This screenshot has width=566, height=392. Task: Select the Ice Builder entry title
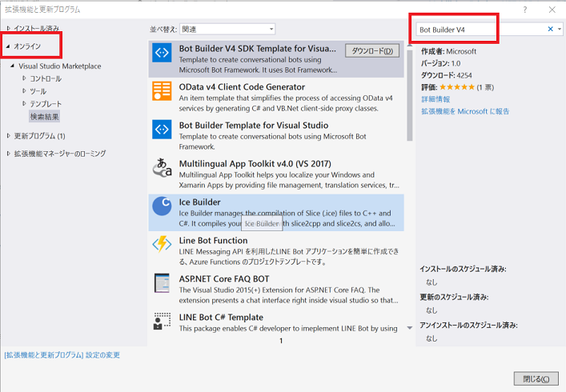pyautogui.click(x=199, y=202)
